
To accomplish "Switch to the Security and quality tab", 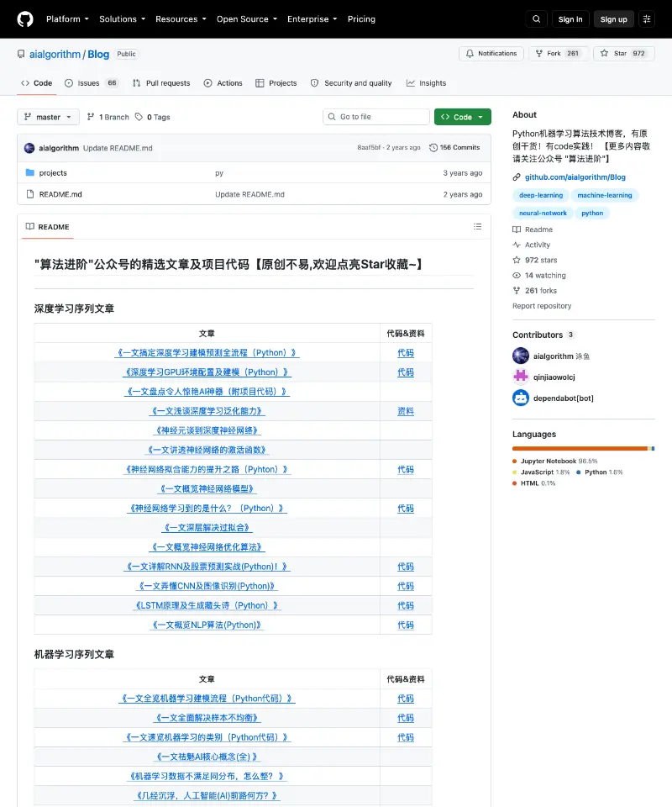I will (351, 83).
